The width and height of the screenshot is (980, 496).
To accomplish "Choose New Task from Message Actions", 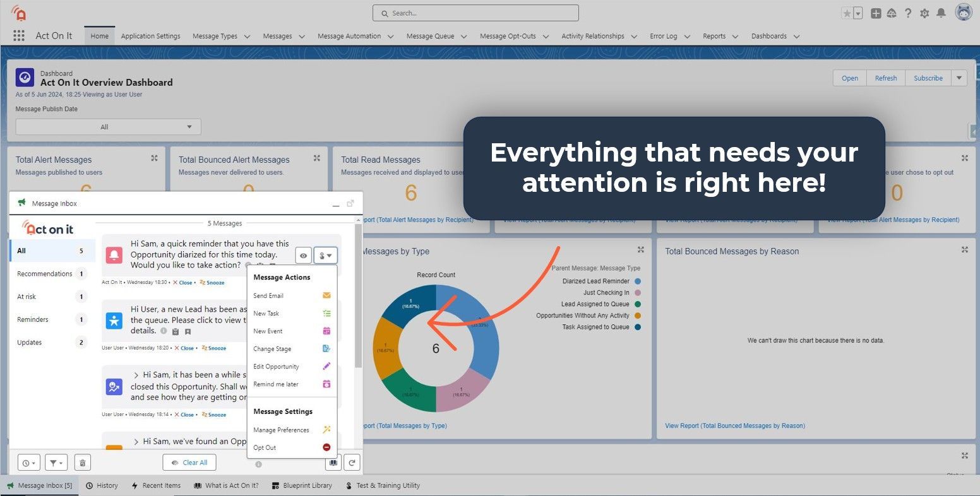I will click(x=292, y=313).
